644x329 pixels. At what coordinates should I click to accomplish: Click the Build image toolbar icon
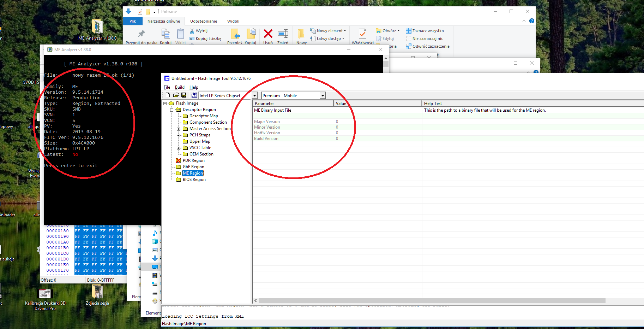[x=194, y=95]
